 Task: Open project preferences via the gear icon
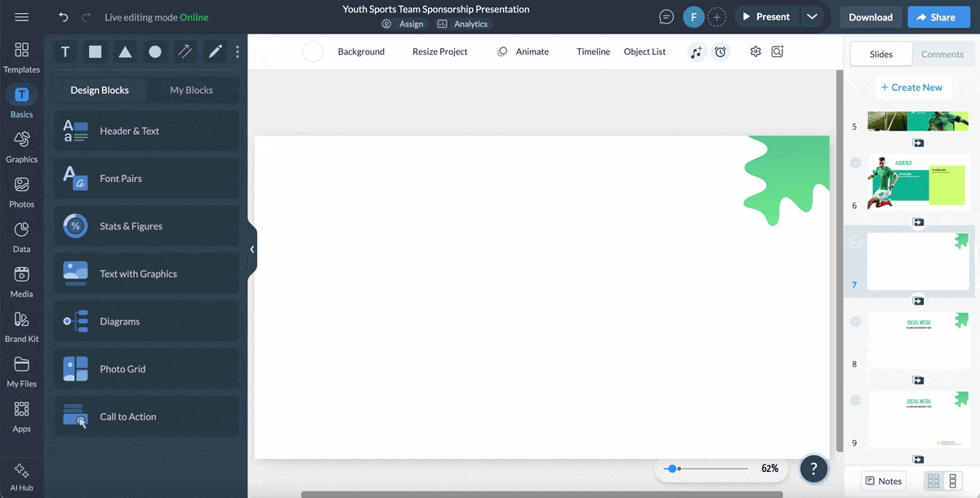(x=755, y=51)
